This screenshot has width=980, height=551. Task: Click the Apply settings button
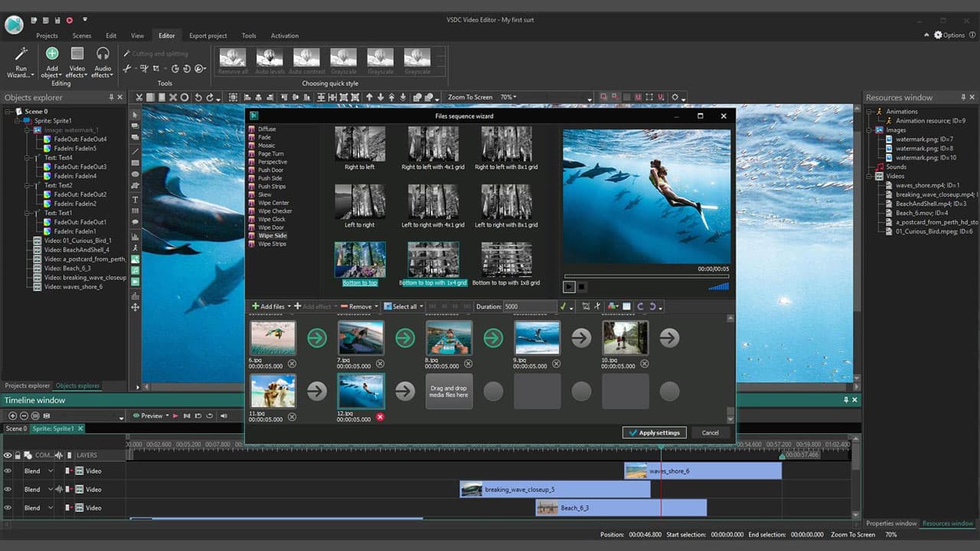[x=654, y=432]
